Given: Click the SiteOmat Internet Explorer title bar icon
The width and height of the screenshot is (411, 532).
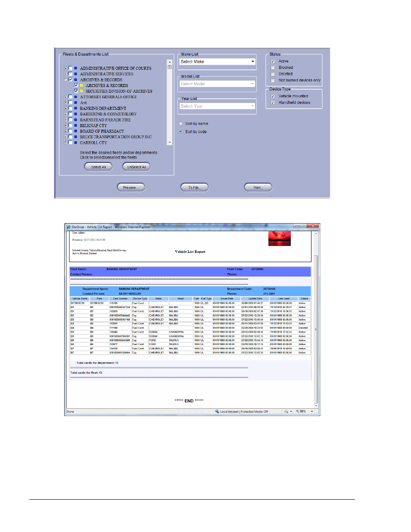Looking at the screenshot, I should click(68, 227).
